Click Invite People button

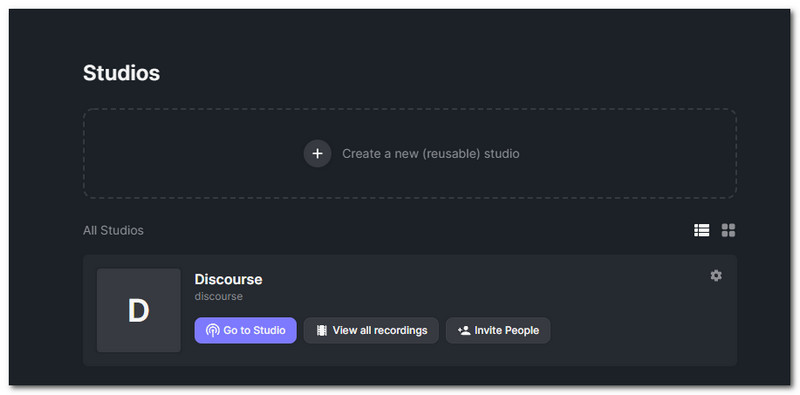(498, 330)
